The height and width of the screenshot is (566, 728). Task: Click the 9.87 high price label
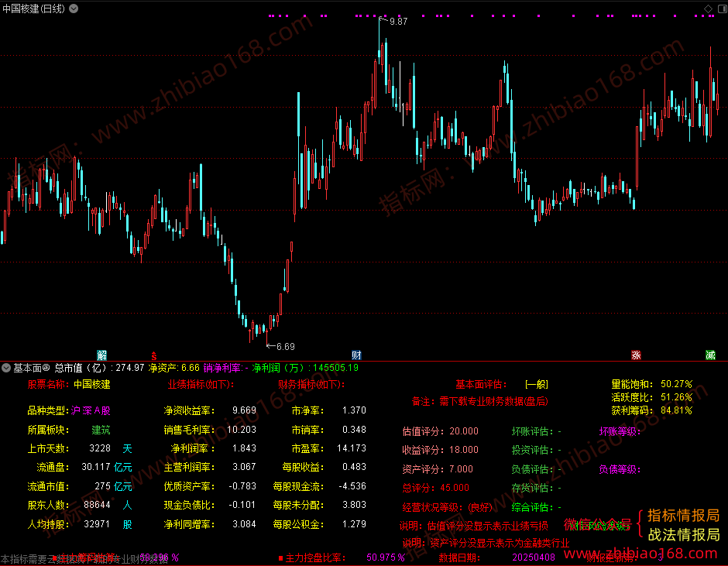(x=398, y=22)
